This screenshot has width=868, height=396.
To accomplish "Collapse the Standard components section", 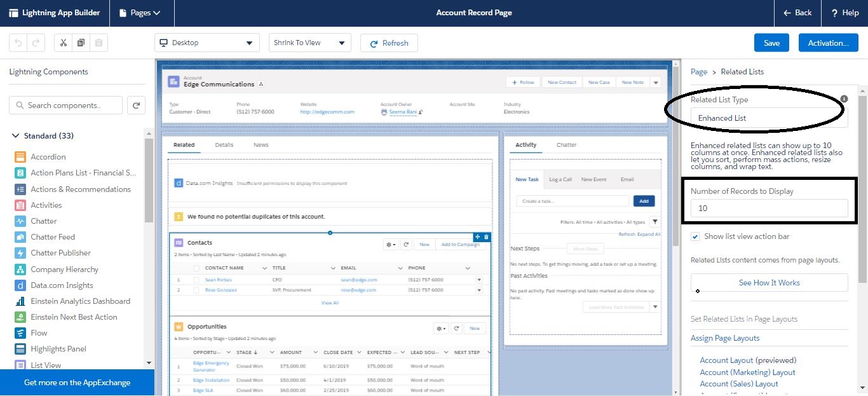I will [15, 135].
